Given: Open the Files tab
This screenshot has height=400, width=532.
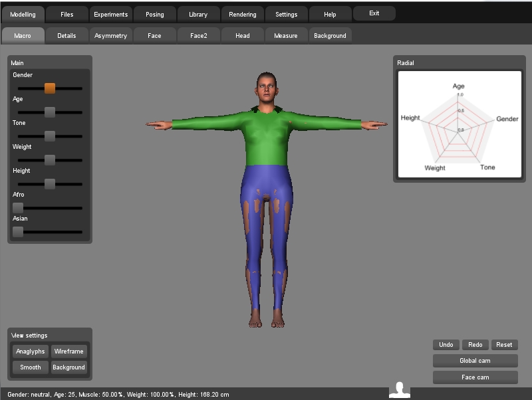Looking at the screenshot, I should [x=67, y=14].
